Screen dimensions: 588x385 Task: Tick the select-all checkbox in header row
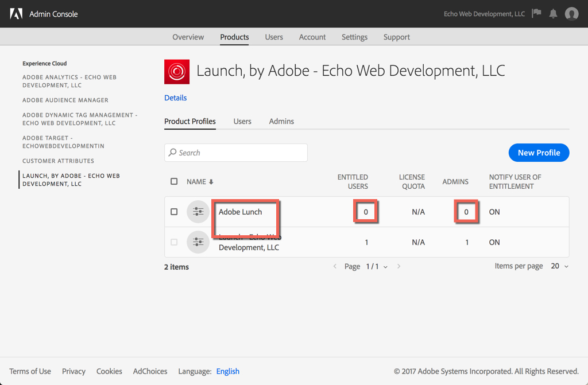coord(174,181)
